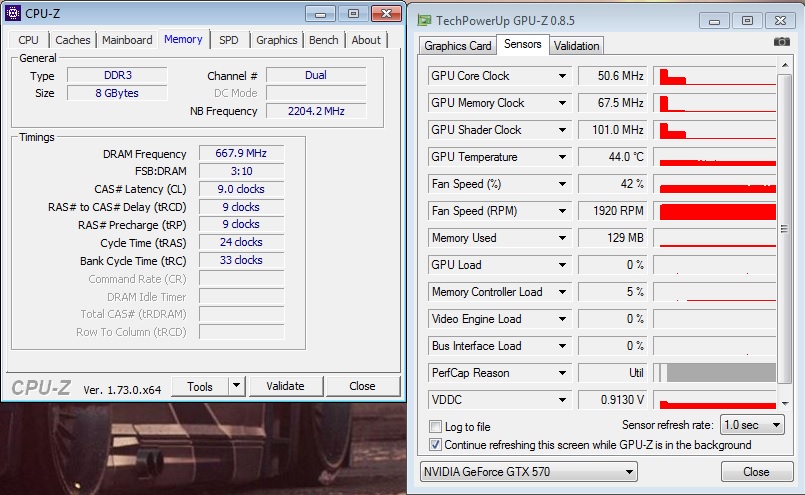Click the CAS# Latency 9.0 clocks value

tap(241, 189)
